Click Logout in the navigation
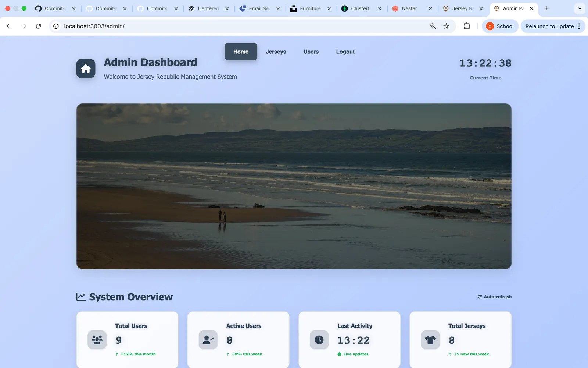588x368 pixels. pyautogui.click(x=345, y=52)
